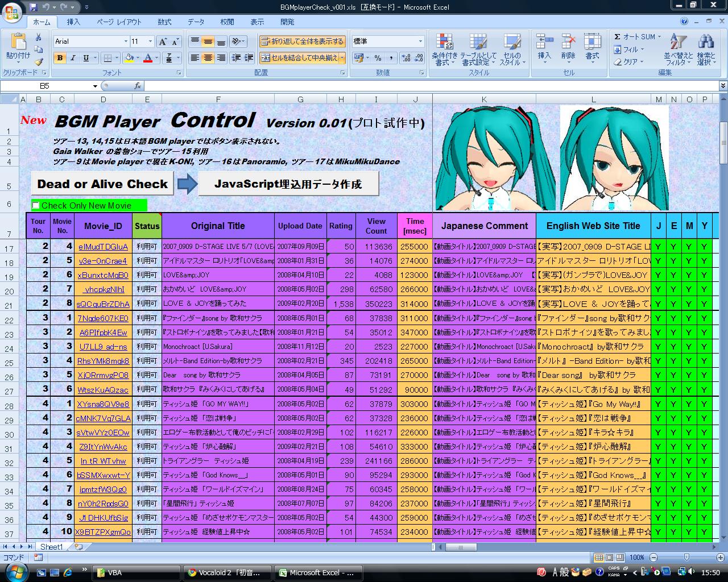The width and height of the screenshot is (728, 582).
Task: Expand the font color dropdown arrow
Action: click(x=156, y=58)
